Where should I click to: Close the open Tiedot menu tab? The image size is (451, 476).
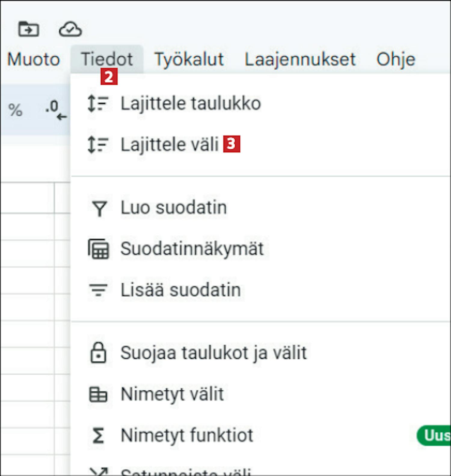(x=107, y=59)
